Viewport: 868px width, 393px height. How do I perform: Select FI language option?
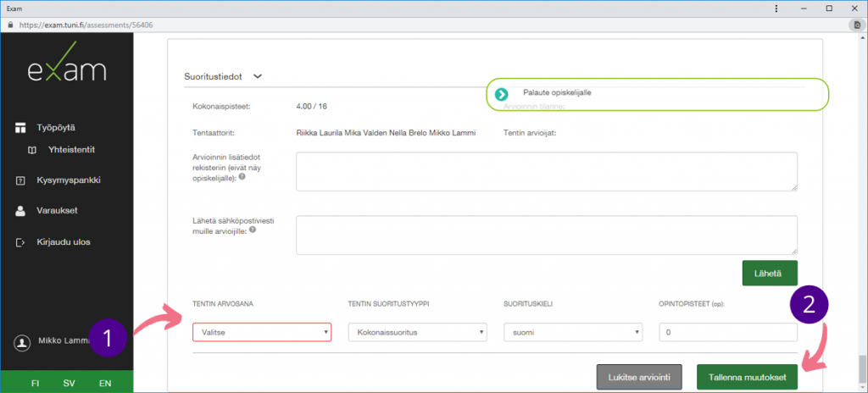pos(35,383)
